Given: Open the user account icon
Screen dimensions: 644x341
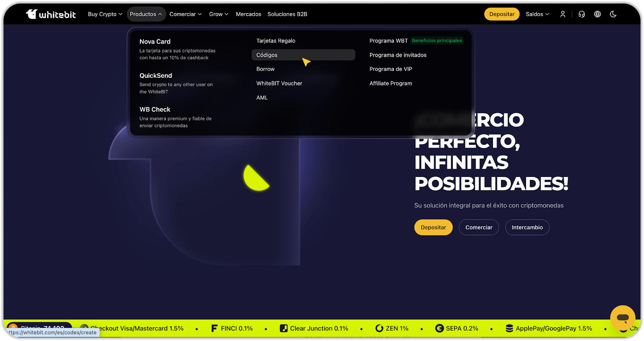Looking at the screenshot, I should [x=563, y=14].
